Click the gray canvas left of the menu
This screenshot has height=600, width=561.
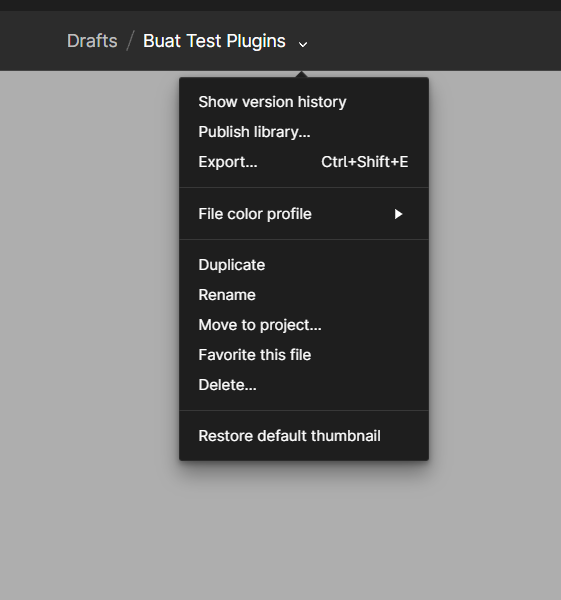pyautogui.click(x=89, y=268)
